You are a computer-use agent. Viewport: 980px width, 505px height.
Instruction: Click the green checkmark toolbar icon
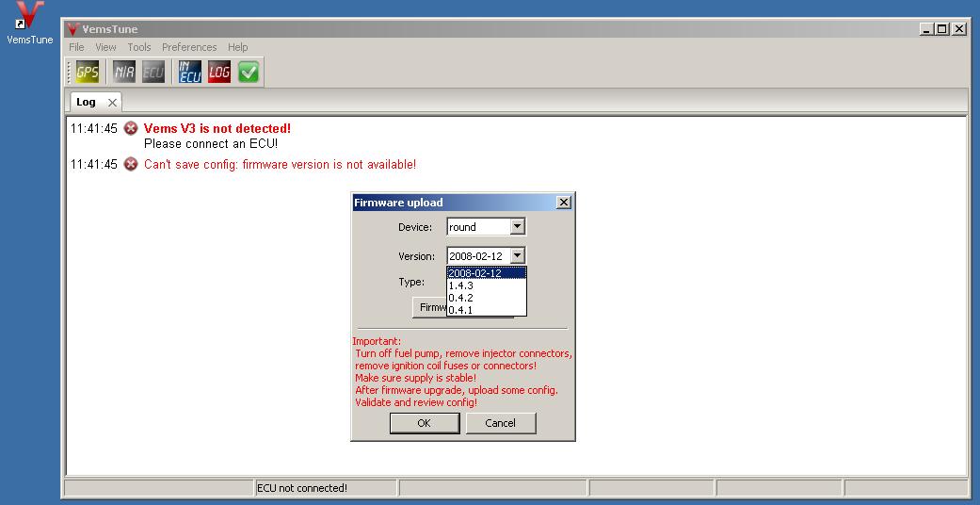point(249,72)
